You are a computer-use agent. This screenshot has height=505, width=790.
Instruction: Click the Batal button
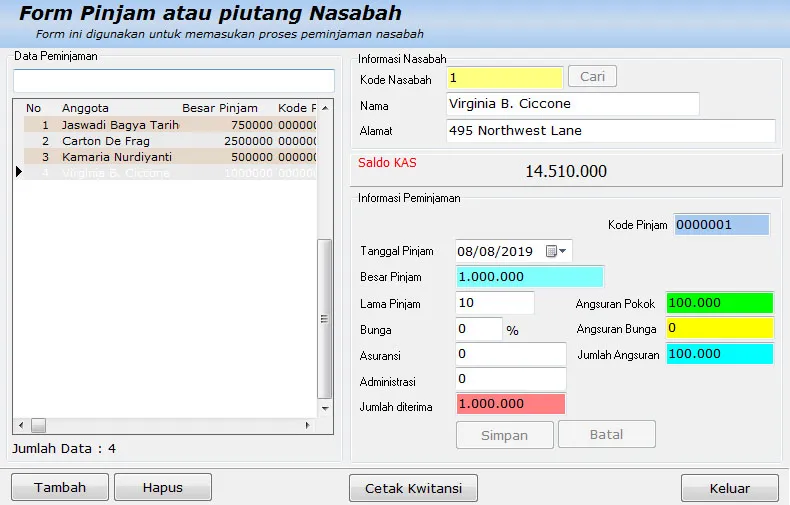coord(607,434)
